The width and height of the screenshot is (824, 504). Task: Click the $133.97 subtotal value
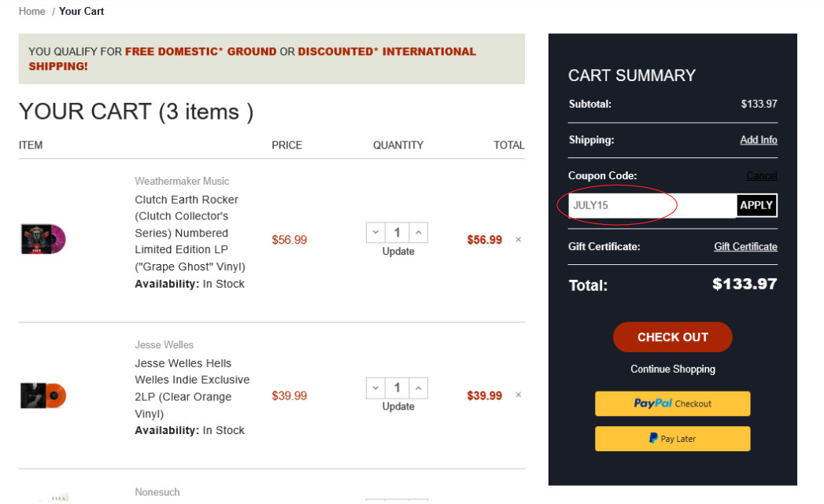pyautogui.click(x=759, y=104)
